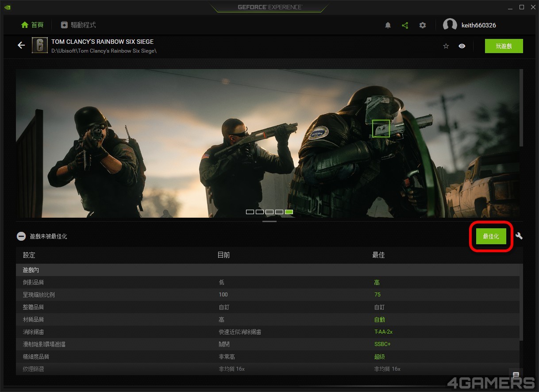This screenshot has height=392, width=539.
Task: Launch the game with the 玩遊戲 button
Action: [x=504, y=46]
